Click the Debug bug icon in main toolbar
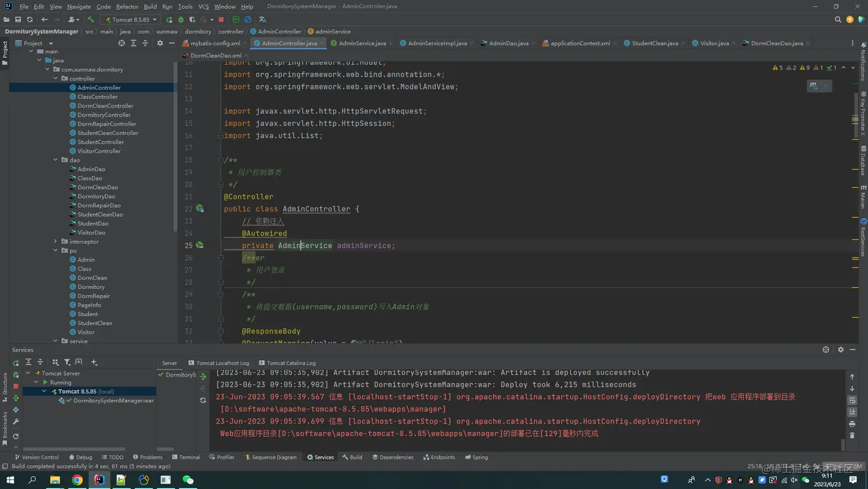 pyautogui.click(x=181, y=20)
